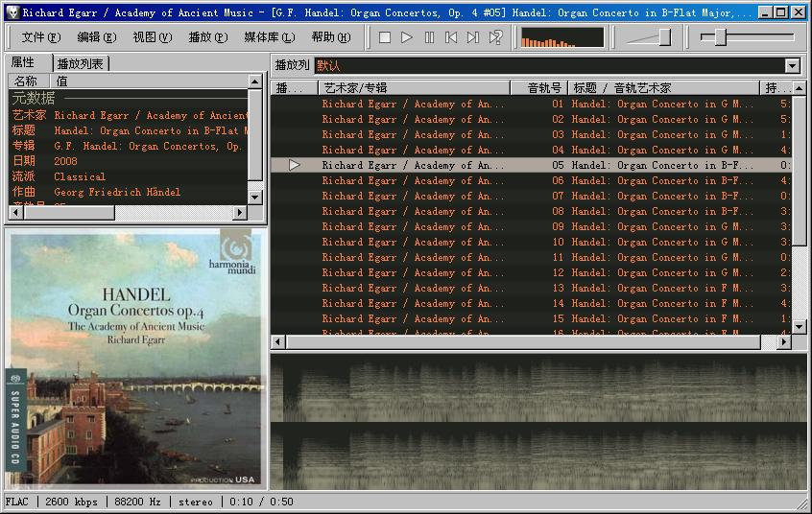
Task: Click the 作曲 Georg Friedrich Händel row
Action: point(129,192)
